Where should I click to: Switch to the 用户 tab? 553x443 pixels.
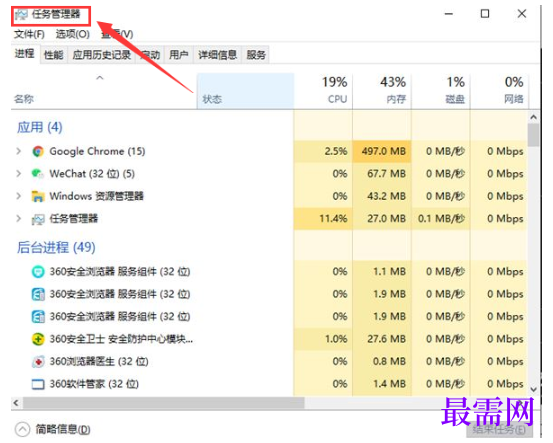tap(178, 55)
